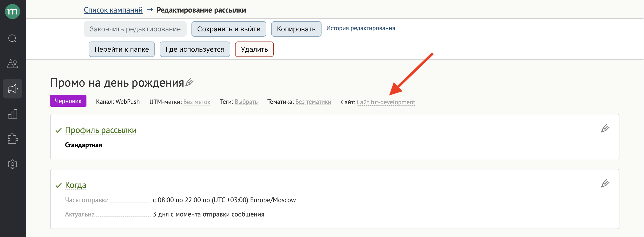Edit 'Когда' block with pencil icon

point(605,183)
